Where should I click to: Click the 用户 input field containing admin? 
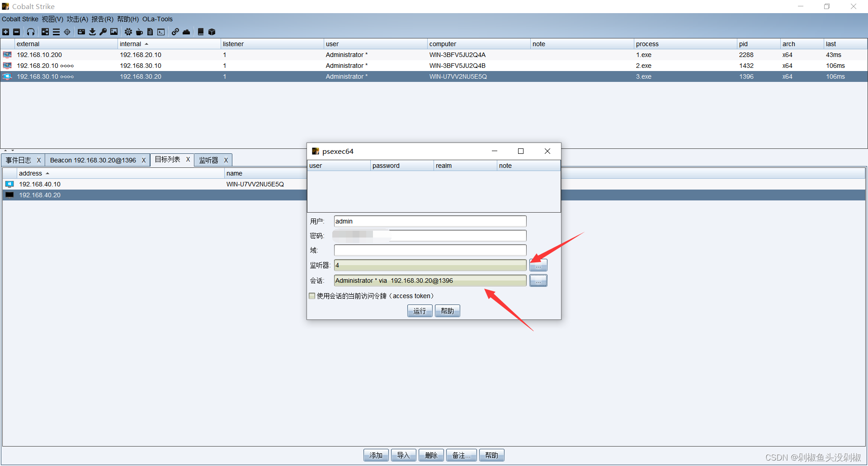point(430,221)
